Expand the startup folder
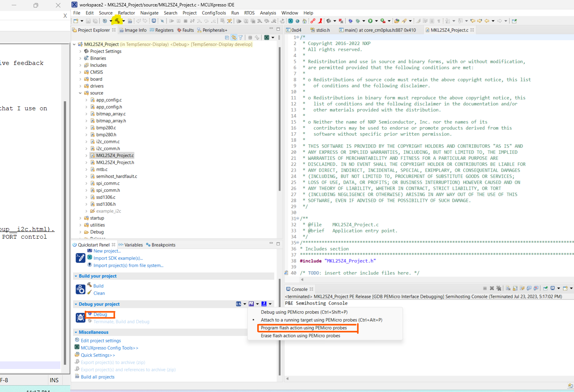The image size is (574, 392). point(80,218)
